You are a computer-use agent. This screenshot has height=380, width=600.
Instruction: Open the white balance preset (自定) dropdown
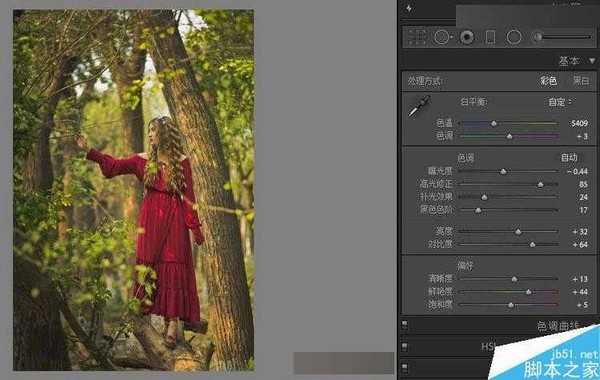pyautogui.click(x=559, y=102)
